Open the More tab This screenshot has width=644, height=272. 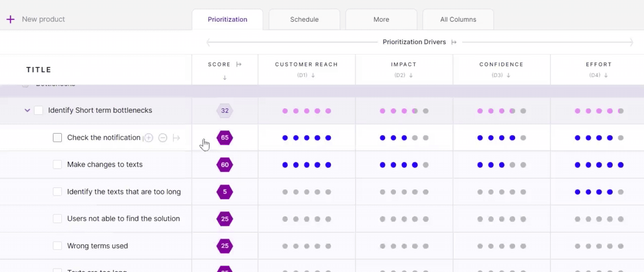(x=381, y=20)
